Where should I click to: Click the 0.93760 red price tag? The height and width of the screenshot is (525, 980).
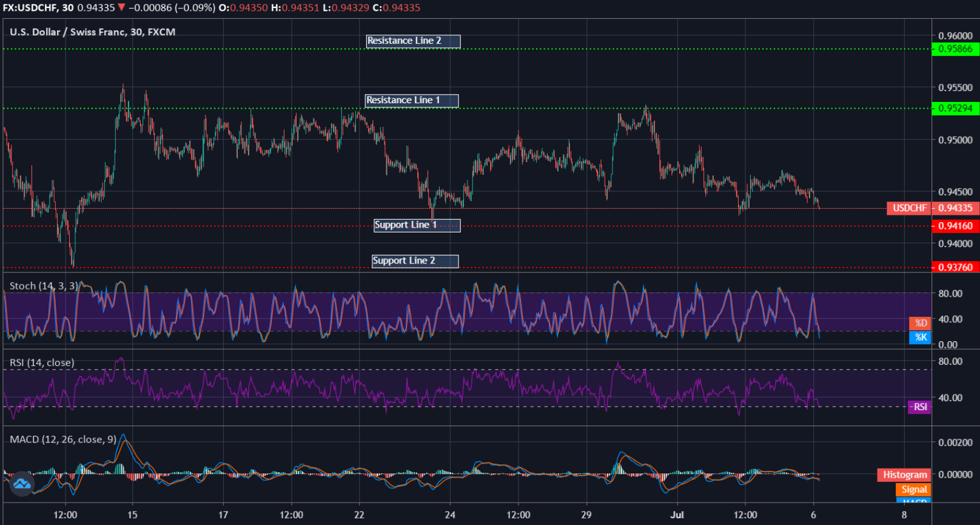point(955,267)
